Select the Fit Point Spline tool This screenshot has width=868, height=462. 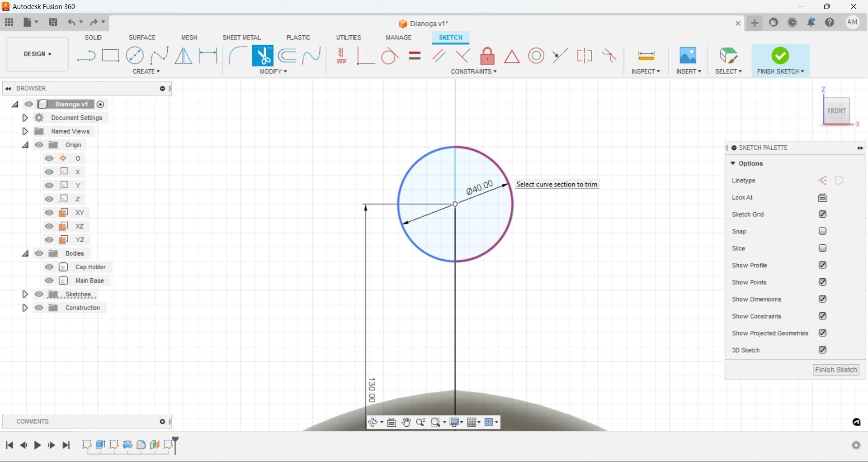(159, 56)
